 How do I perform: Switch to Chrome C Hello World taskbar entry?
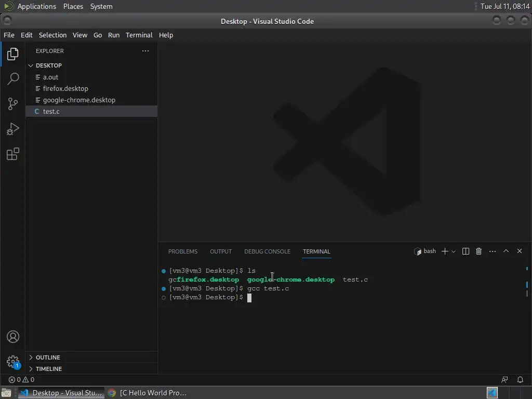148,393
